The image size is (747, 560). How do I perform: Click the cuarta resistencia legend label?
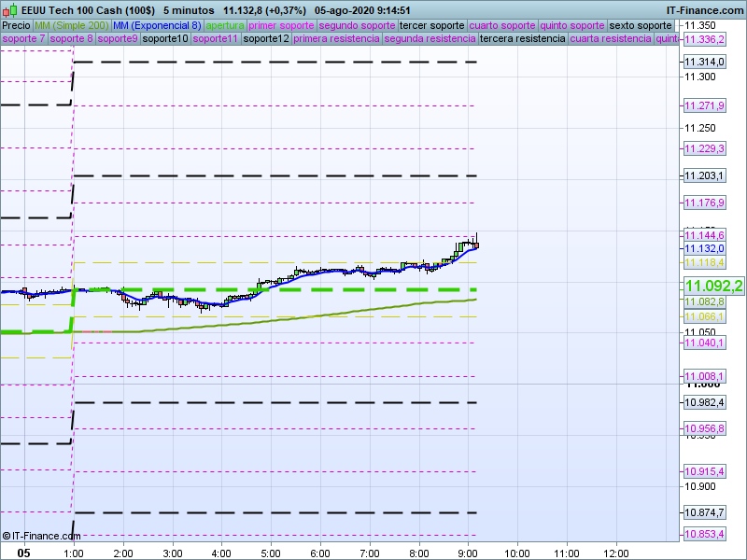pos(611,39)
